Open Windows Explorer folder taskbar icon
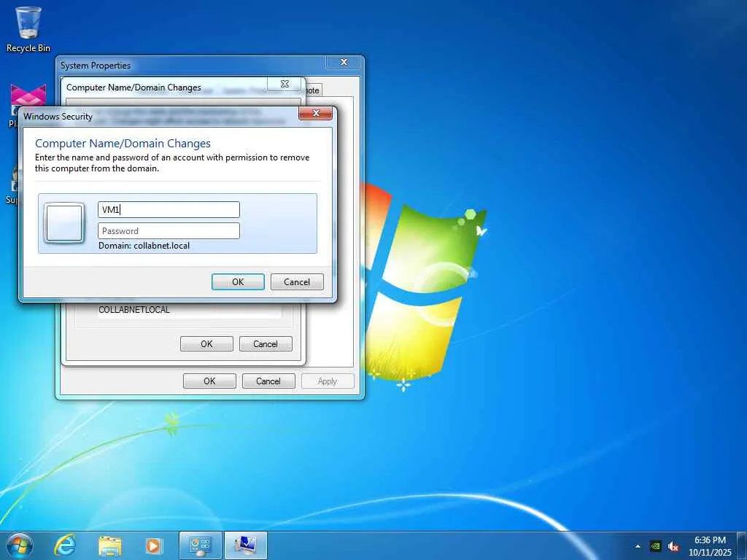The width and height of the screenshot is (747, 560). tap(109, 545)
